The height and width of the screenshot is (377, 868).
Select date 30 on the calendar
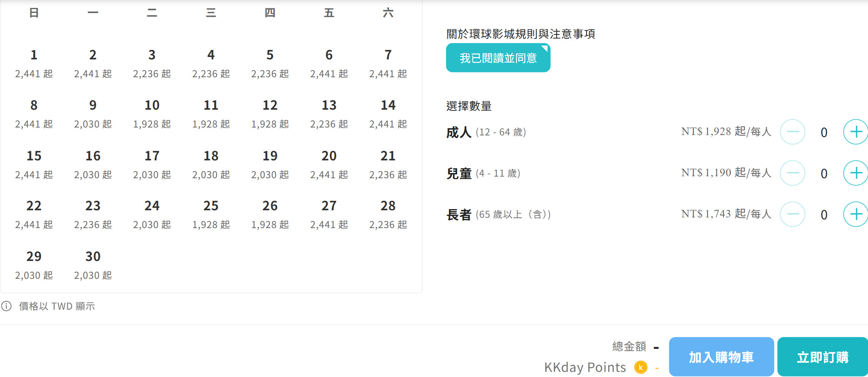pyautogui.click(x=93, y=265)
